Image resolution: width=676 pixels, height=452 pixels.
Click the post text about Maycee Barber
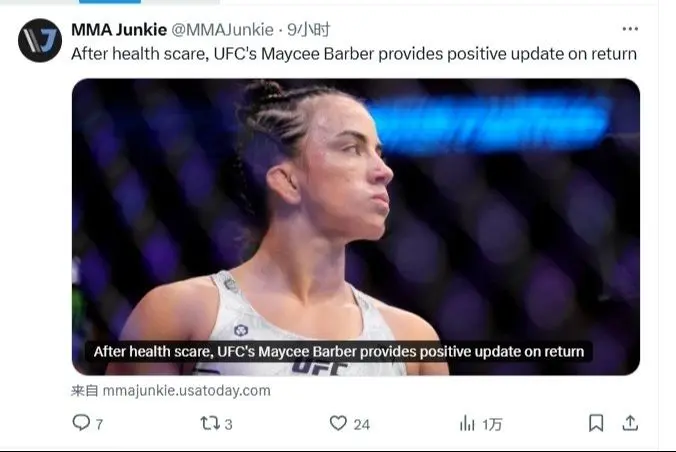tap(354, 54)
